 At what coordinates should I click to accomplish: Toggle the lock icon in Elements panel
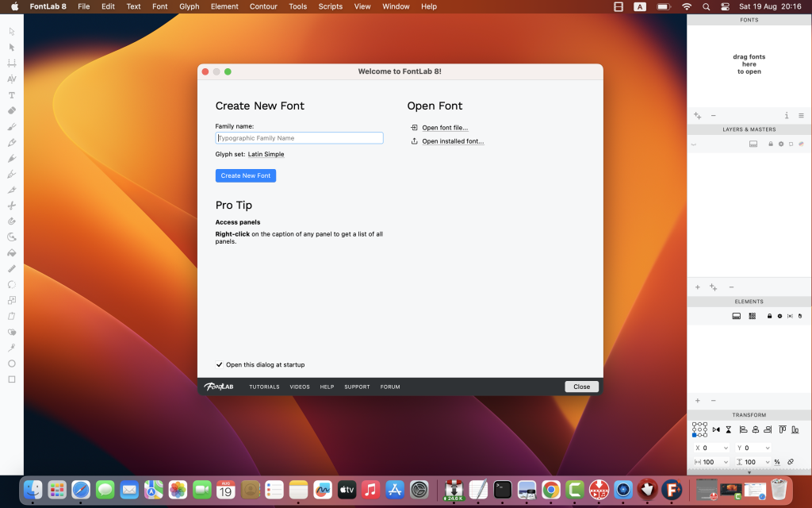(x=769, y=316)
